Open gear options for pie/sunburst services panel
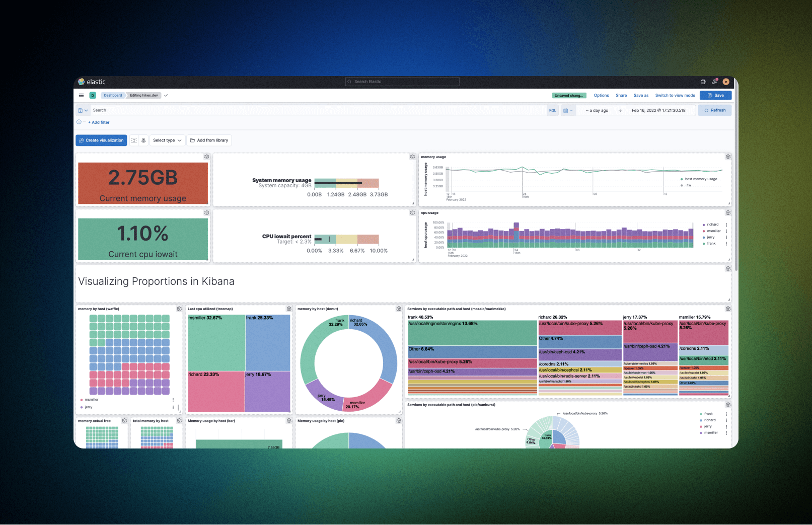812x525 pixels. coord(728,405)
